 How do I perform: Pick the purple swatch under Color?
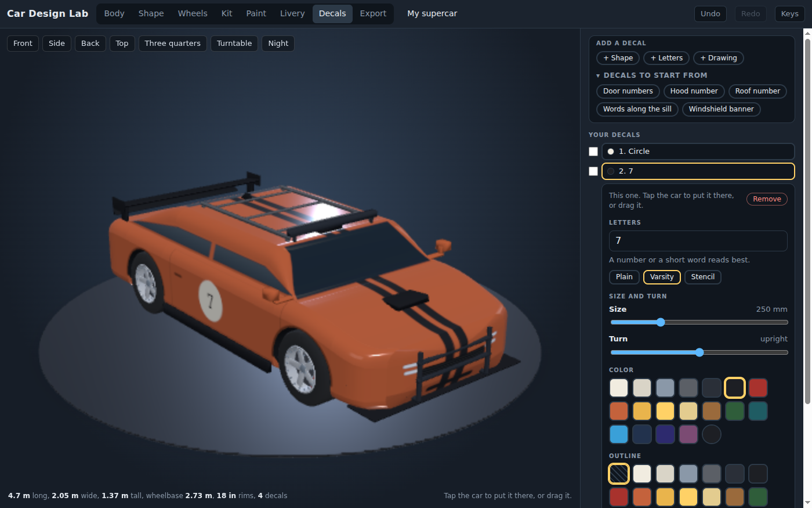point(688,434)
